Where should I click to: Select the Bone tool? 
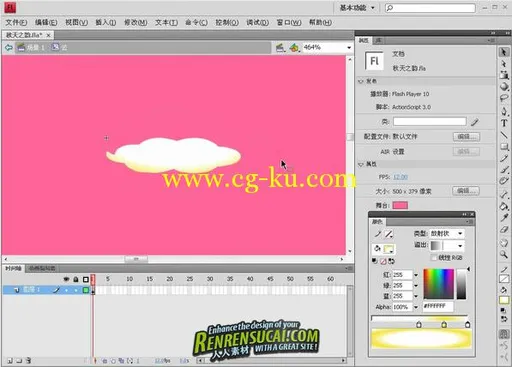pos(504,195)
